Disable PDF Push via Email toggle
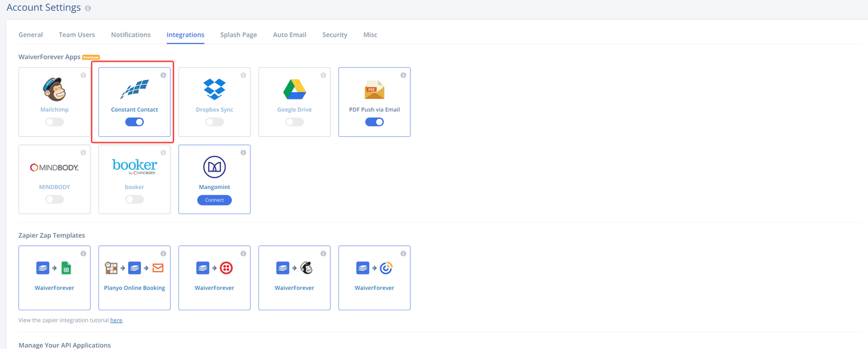868x349 pixels. [374, 122]
